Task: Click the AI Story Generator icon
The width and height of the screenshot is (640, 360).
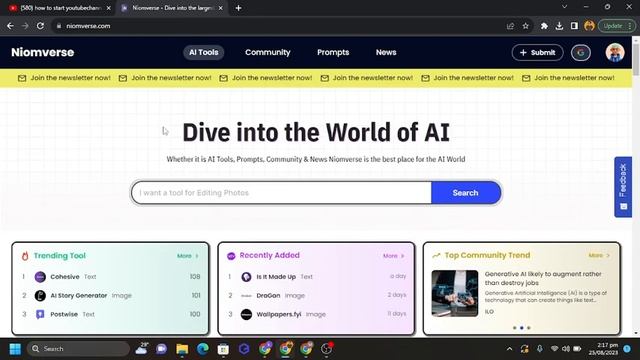Action: tap(40, 296)
